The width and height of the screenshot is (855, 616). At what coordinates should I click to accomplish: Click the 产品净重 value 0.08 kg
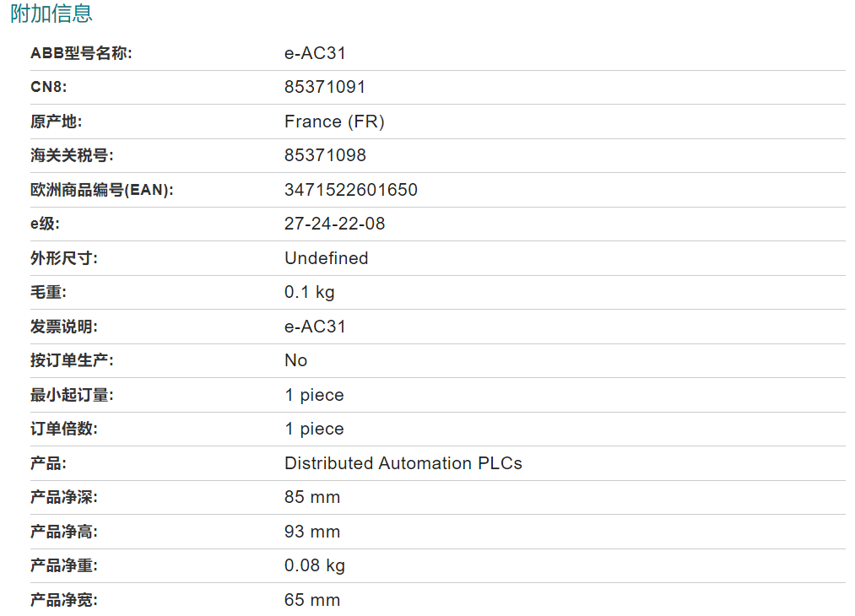pyautogui.click(x=315, y=566)
